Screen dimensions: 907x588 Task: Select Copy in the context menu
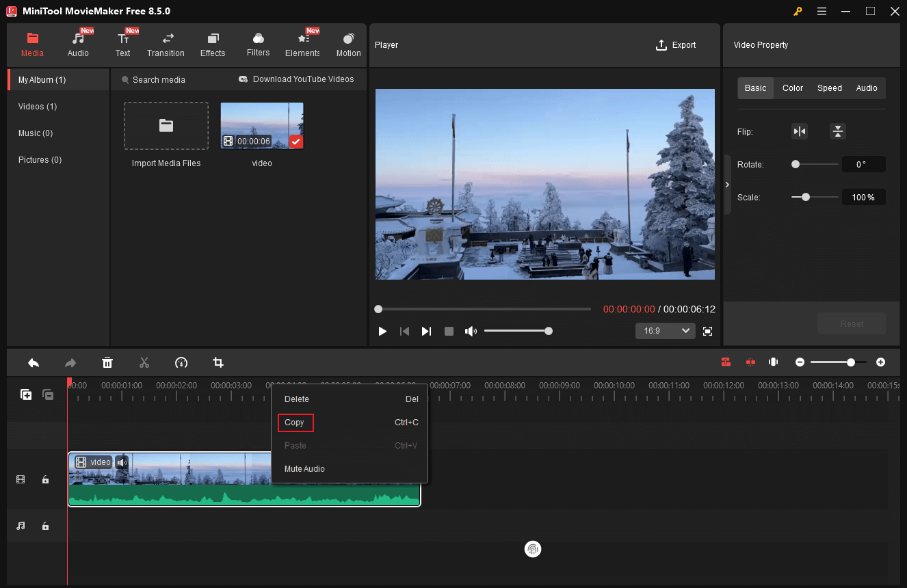tap(295, 423)
